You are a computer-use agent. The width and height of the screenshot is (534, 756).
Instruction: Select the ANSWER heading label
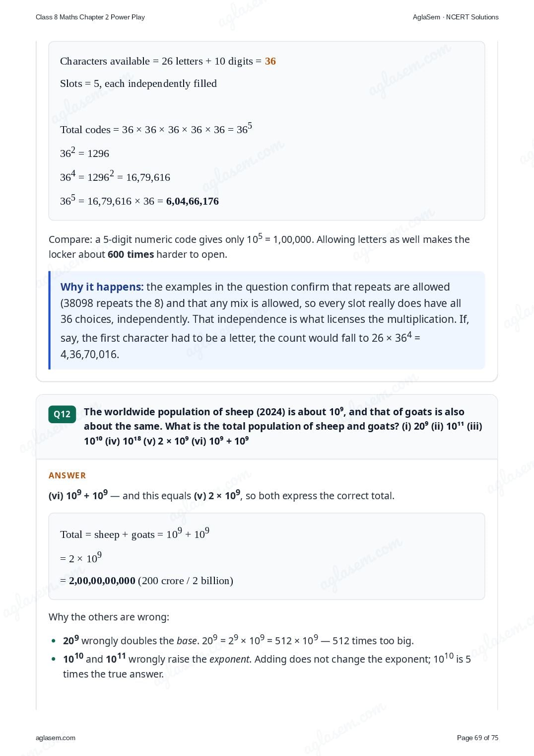(x=67, y=475)
